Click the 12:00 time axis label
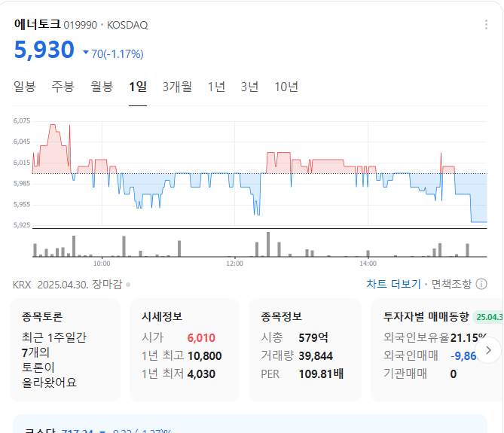This screenshot has width=504, height=433. pyautogui.click(x=234, y=264)
